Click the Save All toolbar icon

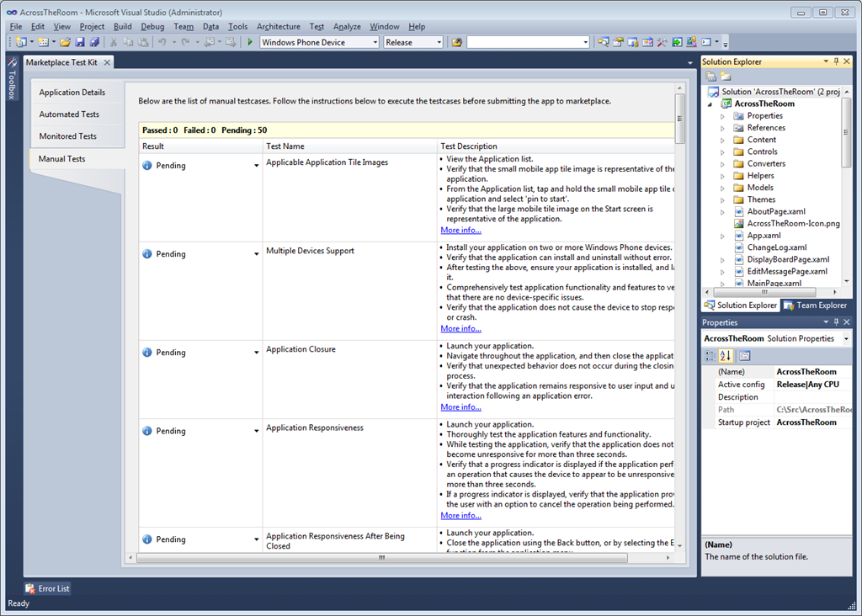(94, 42)
